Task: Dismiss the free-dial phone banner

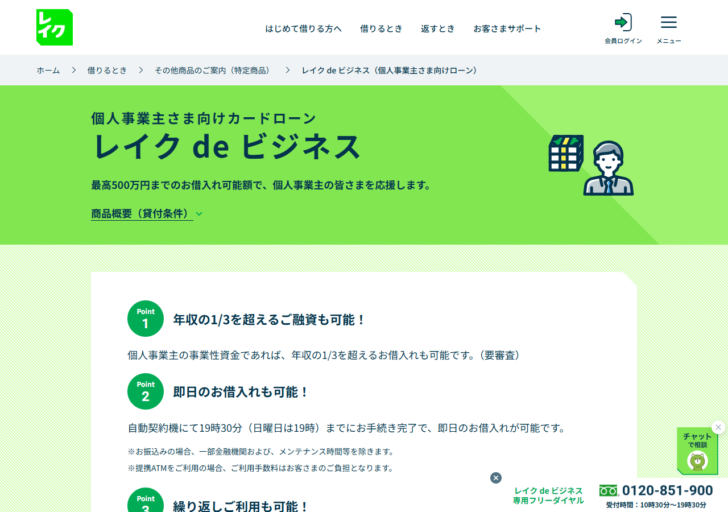Action: point(496,478)
